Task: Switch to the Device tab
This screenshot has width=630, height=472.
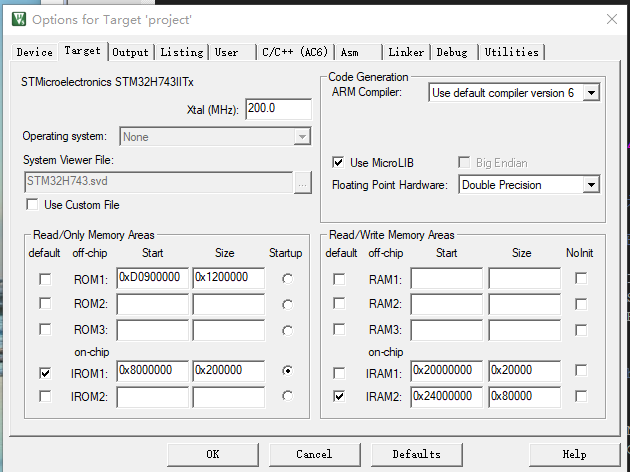Action: coord(35,52)
